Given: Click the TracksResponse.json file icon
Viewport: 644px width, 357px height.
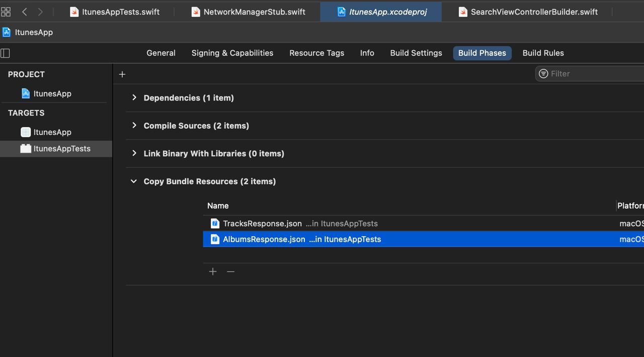Looking at the screenshot, I should click(x=215, y=223).
